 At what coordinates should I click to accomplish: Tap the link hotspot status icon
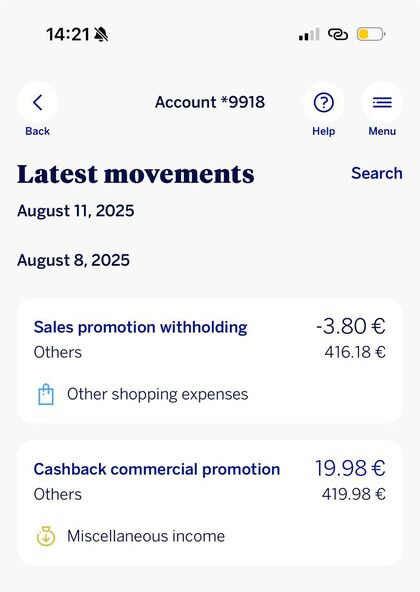click(x=338, y=34)
